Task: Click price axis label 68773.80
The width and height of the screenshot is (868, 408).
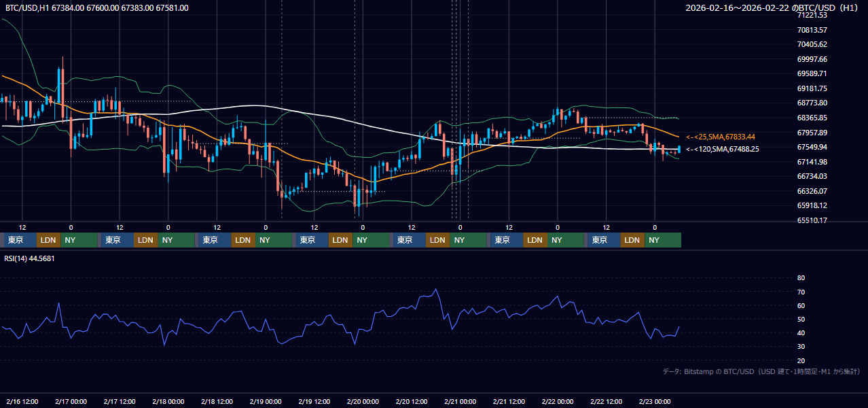Action: pos(812,103)
